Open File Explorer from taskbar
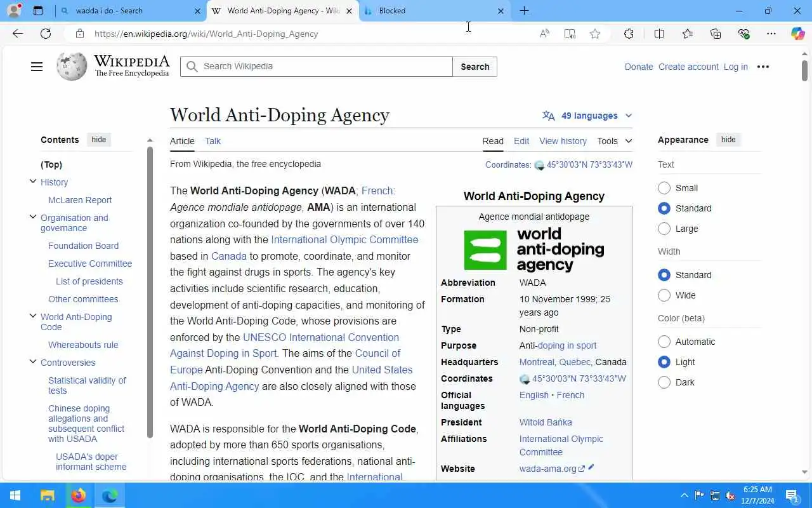 click(x=48, y=495)
